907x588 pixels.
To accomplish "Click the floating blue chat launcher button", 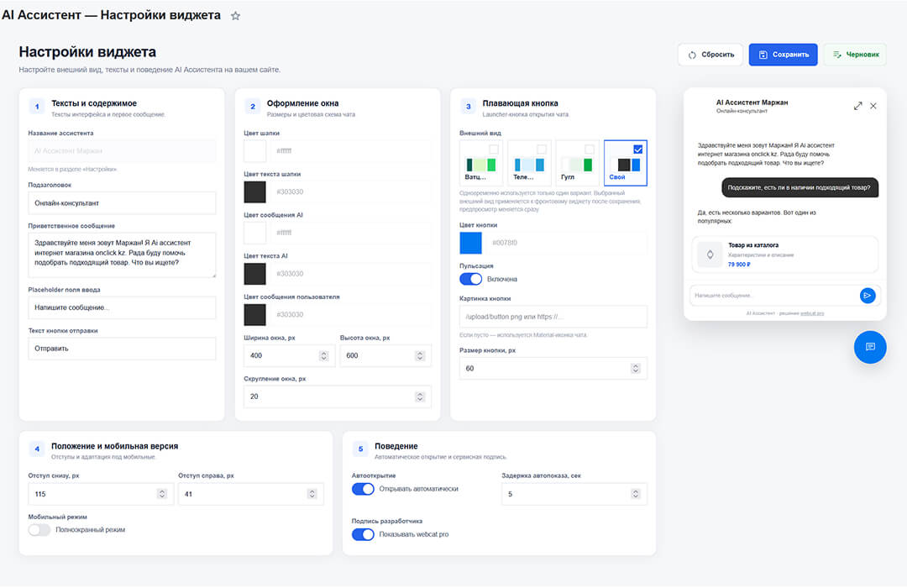I will click(870, 347).
